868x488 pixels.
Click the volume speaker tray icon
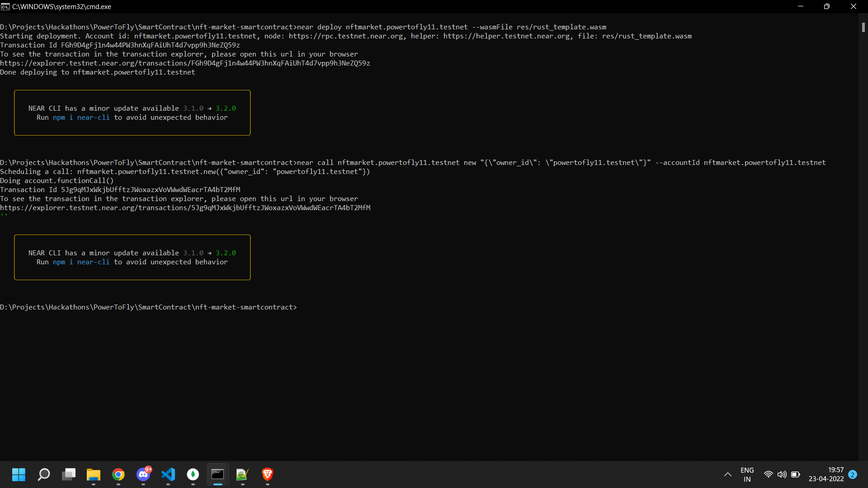(782, 474)
